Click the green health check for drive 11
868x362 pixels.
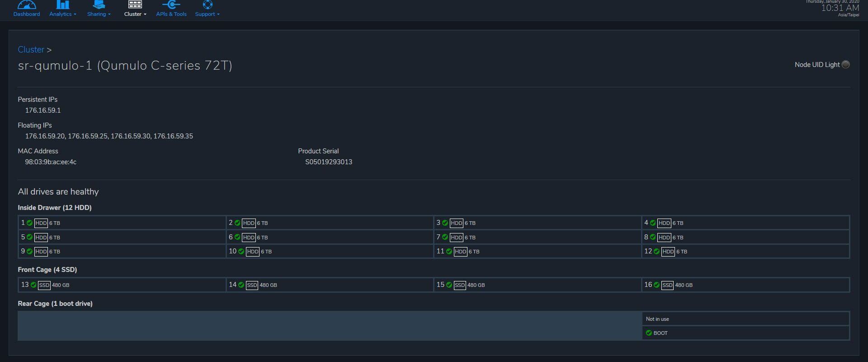coord(449,251)
